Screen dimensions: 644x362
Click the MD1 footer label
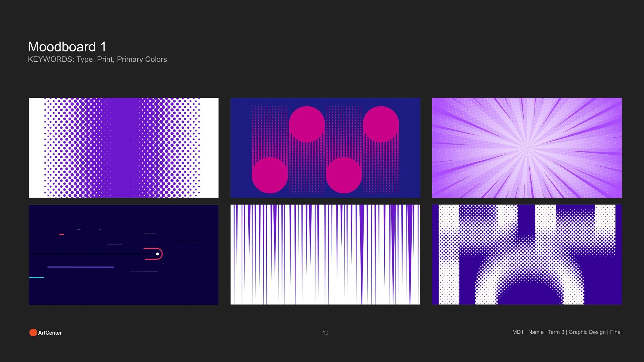click(x=518, y=332)
